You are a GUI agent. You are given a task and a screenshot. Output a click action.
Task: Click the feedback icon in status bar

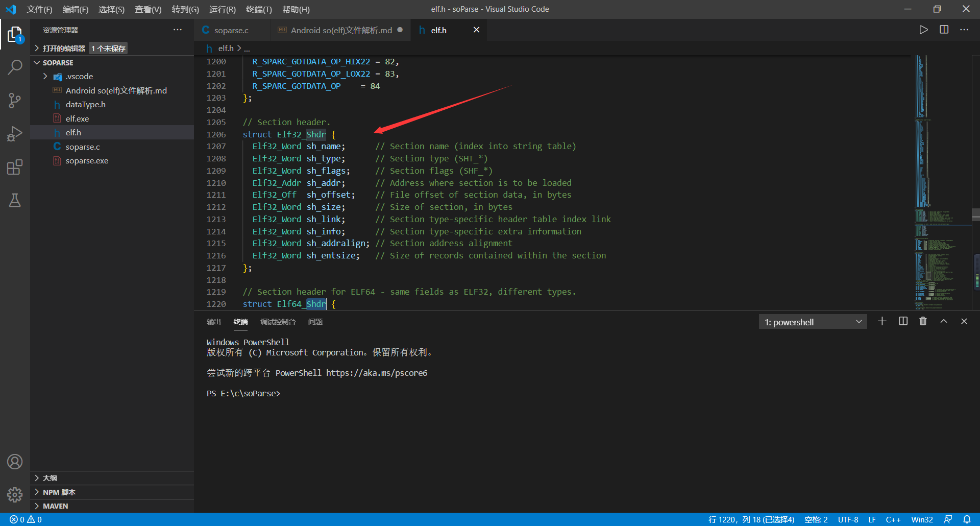[x=948, y=519]
